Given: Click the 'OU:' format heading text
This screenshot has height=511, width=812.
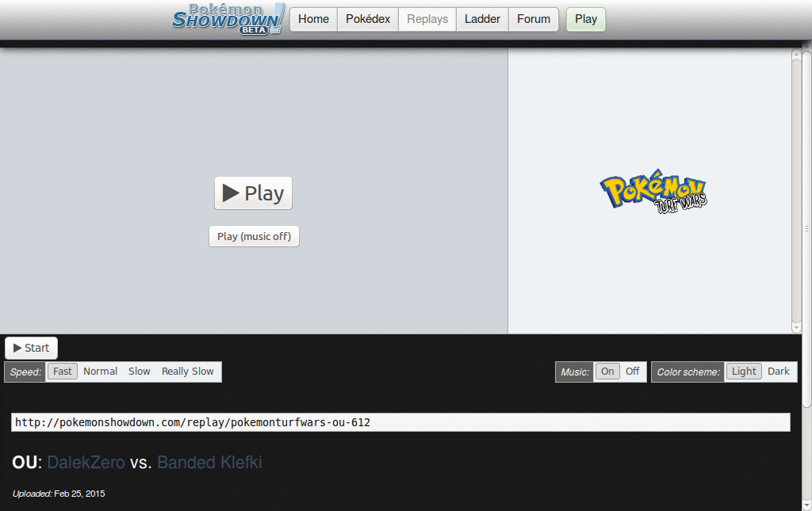Looking at the screenshot, I should (x=27, y=462).
